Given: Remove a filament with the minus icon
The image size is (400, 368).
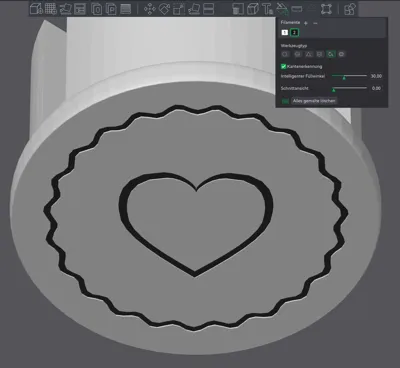Looking at the screenshot, I should coord(315,23).
